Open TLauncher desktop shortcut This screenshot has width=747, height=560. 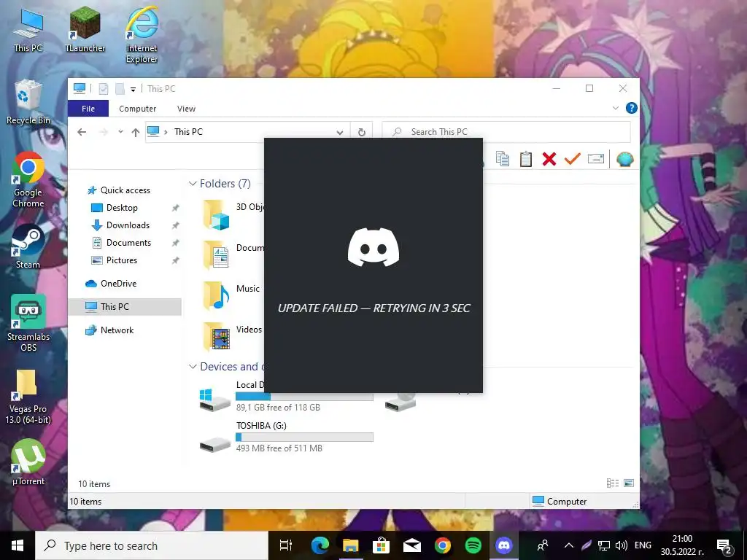[85, 29]
